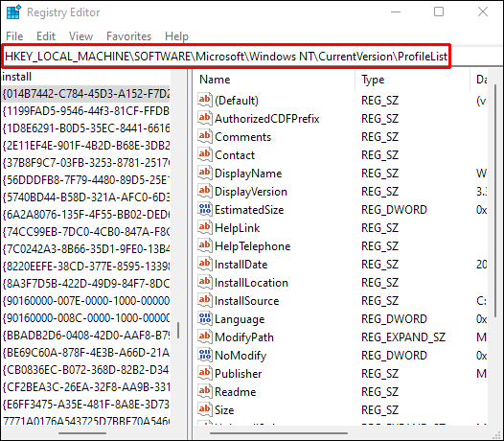Image resolution: width=504 pixels, height=441 pixels.
Task: Click the HelpLink string icon
Action: click(x=205, y=228)
